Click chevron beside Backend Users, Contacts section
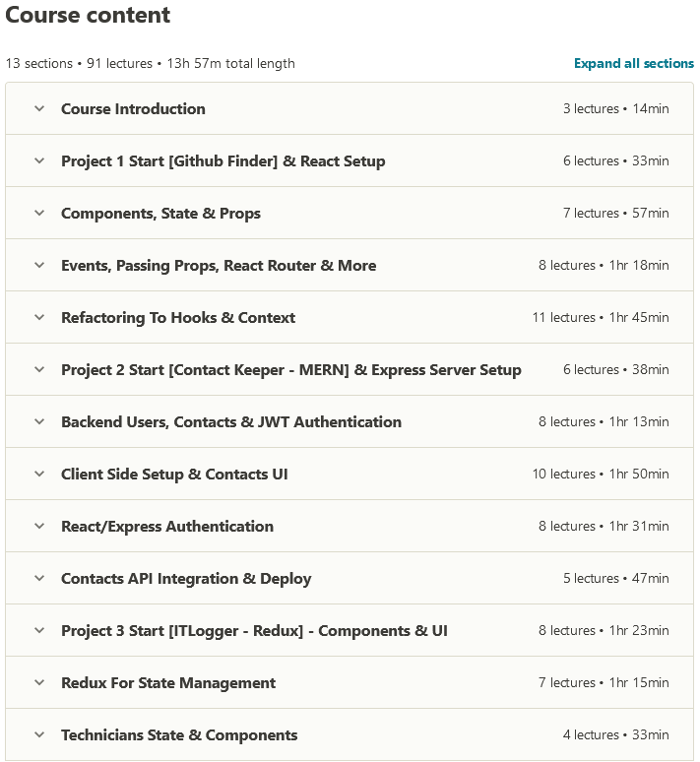Screen dimensions: 700x762 coord(39,422)
